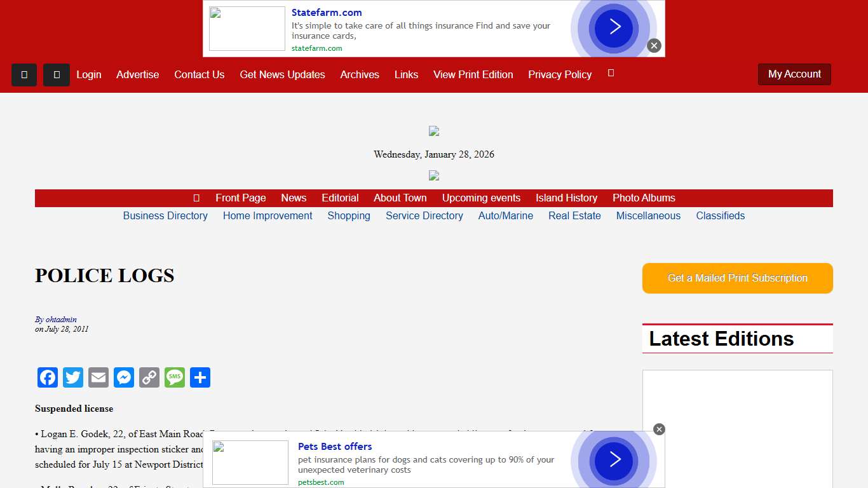Viewport: 868px width, 488px height.
Task: Share the article via Email icon
Action: click(98, 377)
